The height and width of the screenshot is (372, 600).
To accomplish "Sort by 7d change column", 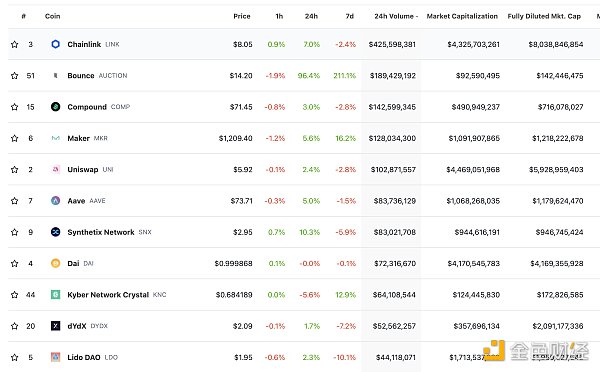I will point(350,16).
